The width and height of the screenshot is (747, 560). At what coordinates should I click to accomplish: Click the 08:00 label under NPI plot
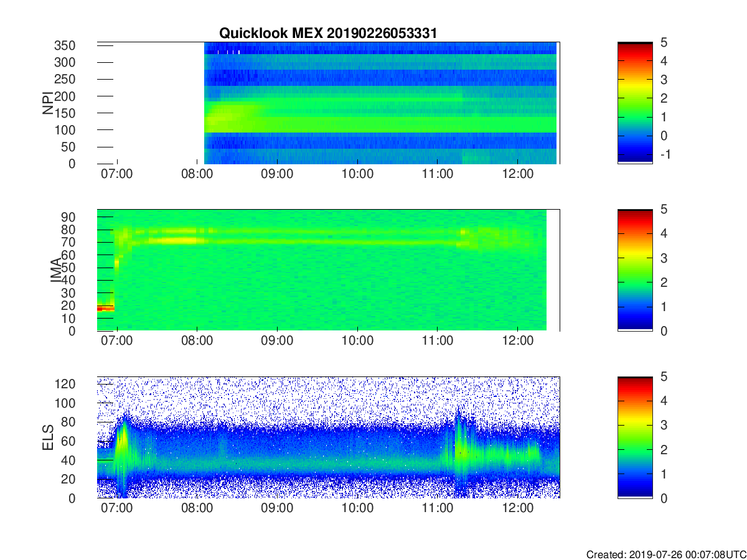tap(197, 174)
